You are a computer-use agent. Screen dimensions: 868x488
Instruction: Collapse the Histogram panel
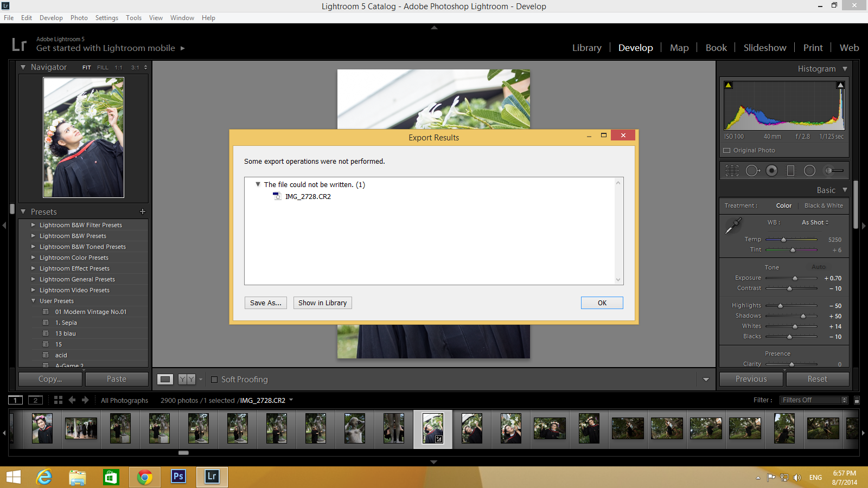tap(845, 69)
